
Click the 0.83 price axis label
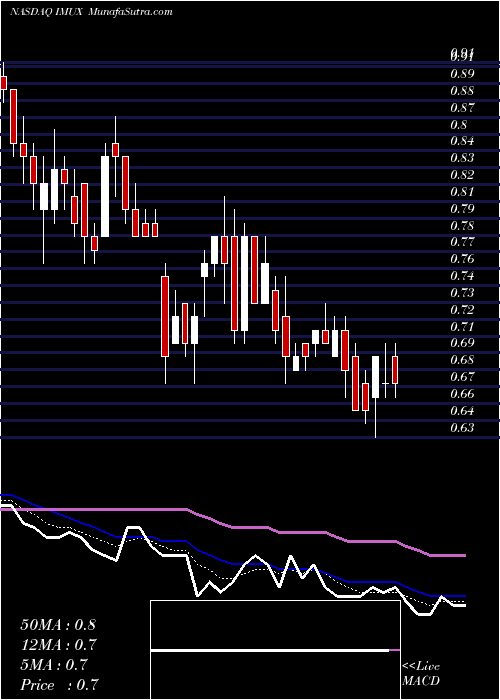pos(461,158)
